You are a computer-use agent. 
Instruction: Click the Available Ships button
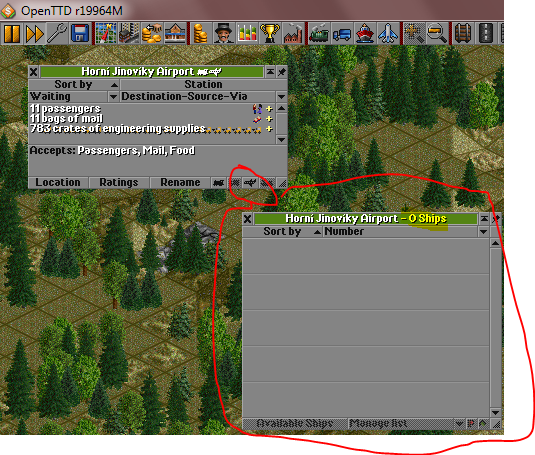point(294,424)
